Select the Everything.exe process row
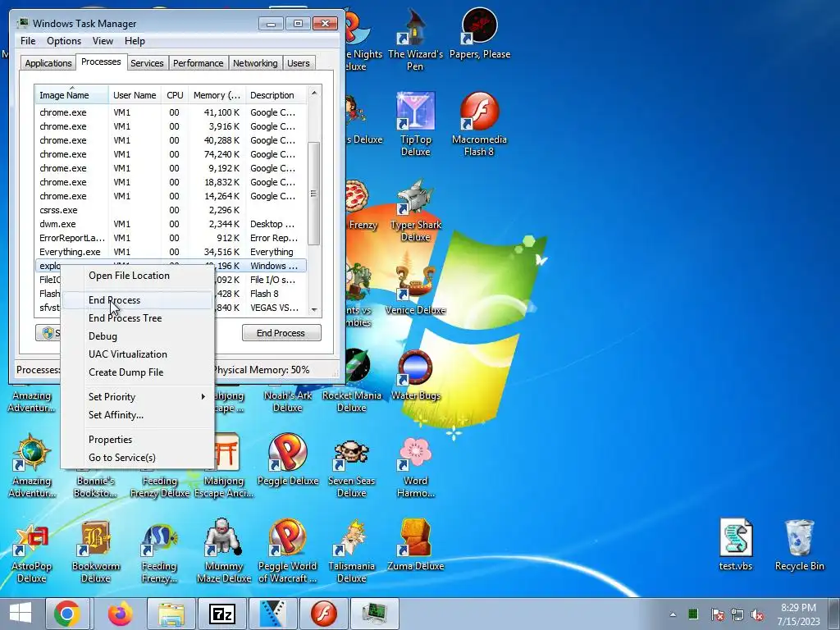 click(171, 252)
